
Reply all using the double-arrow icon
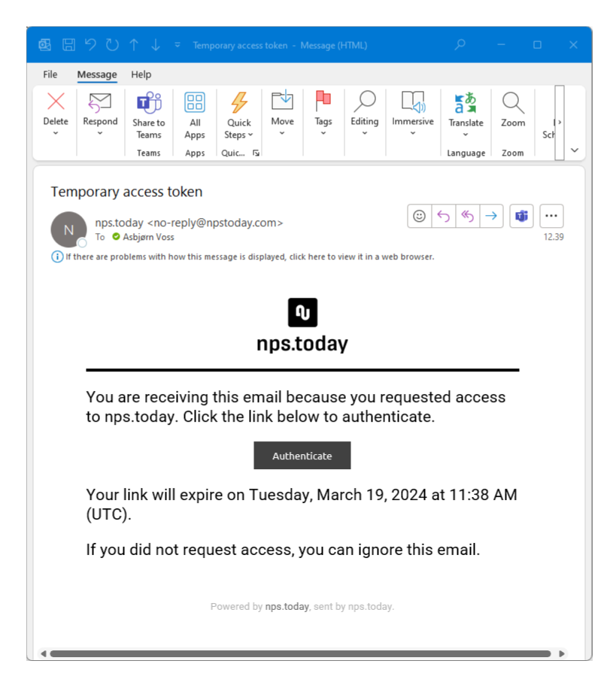pyautogui.click(x=469, y=216)
